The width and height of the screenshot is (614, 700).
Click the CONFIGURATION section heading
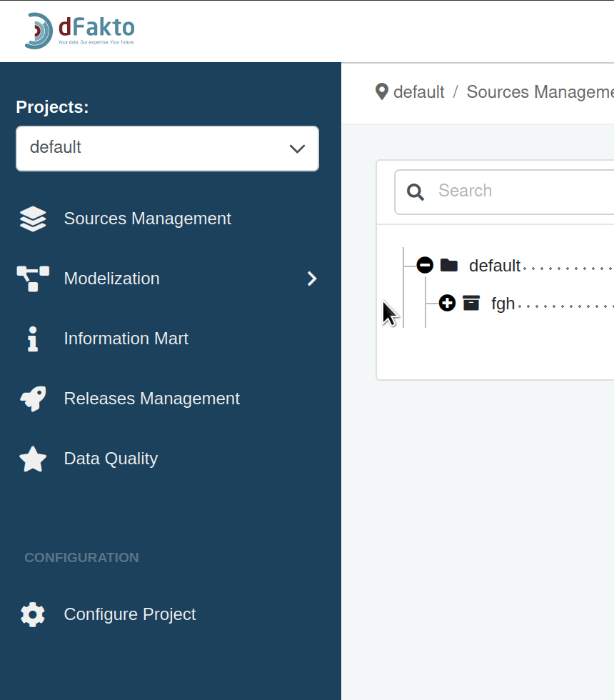click(x=81, y=558)
